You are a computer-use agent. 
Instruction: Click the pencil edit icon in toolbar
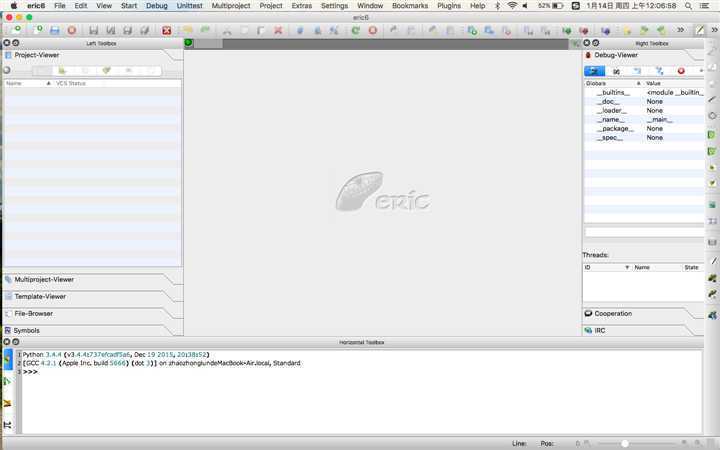699,30
